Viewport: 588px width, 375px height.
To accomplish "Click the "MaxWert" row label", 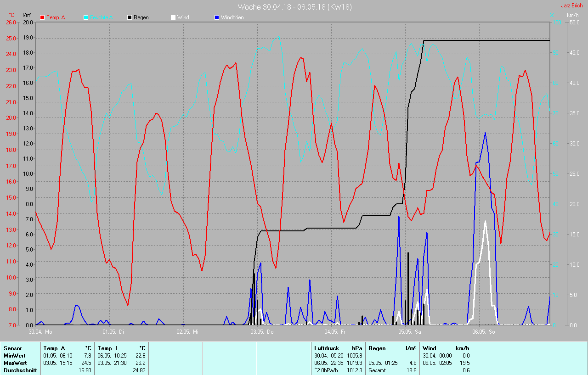I will pos(15,363).
